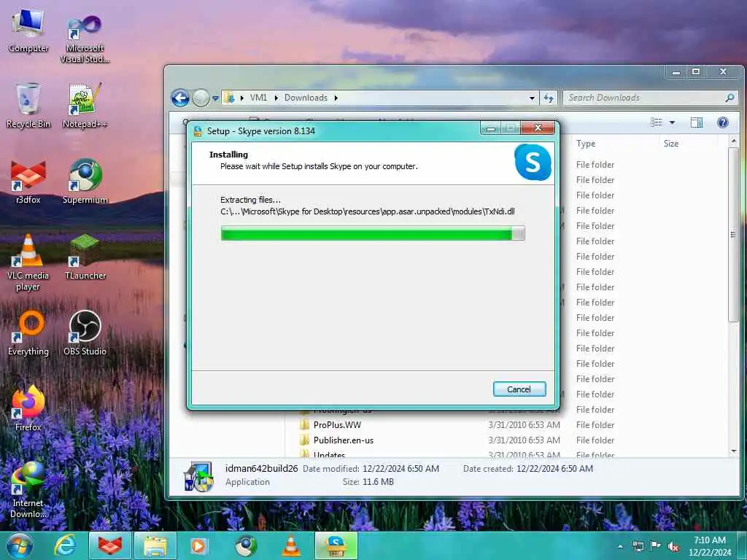Select the Recycle Bin icon
Screen dimensions: 747x560
pyautogui.click(x=28, y=106)
